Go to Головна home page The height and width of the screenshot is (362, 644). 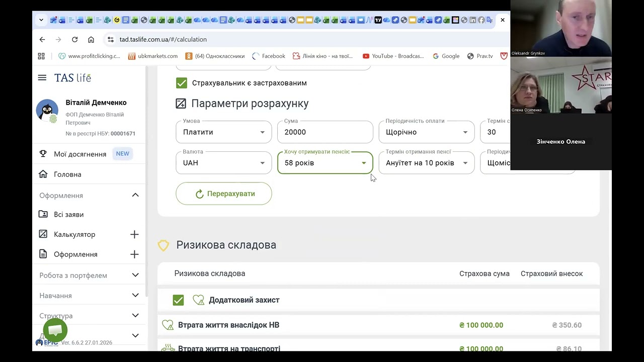click(67, 174)
